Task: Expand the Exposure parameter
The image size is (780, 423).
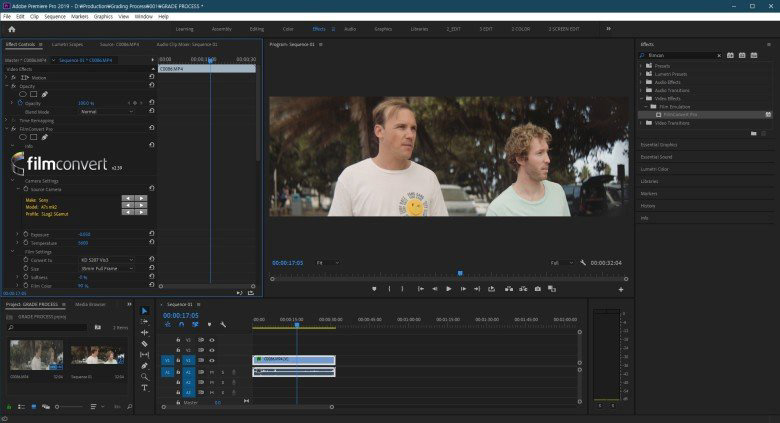Action: coord(15,234)
